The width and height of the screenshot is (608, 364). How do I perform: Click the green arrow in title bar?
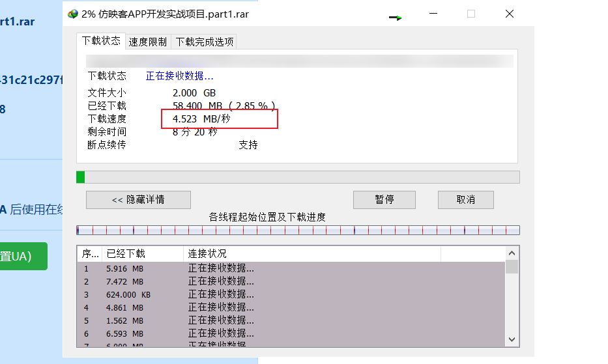396,18
